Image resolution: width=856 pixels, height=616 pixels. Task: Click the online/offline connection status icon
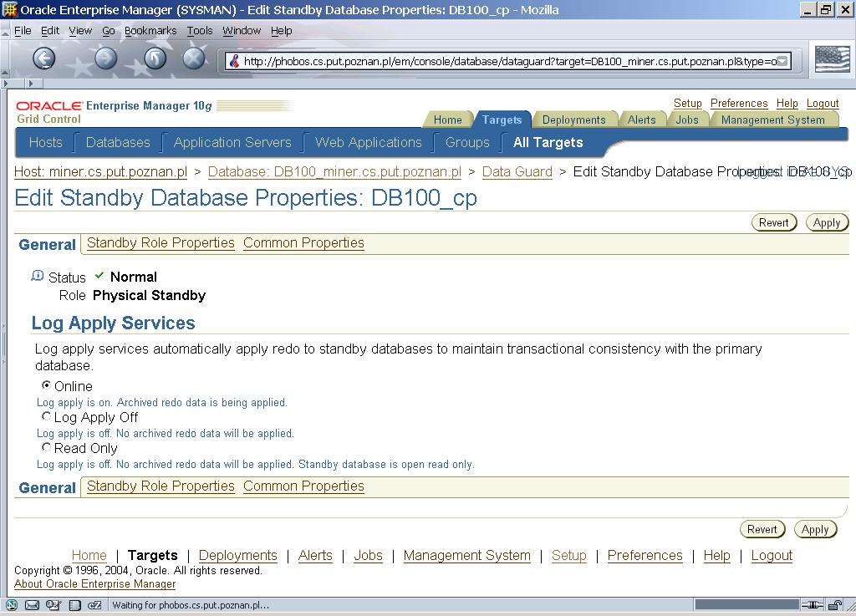click(x=813, y=604)
